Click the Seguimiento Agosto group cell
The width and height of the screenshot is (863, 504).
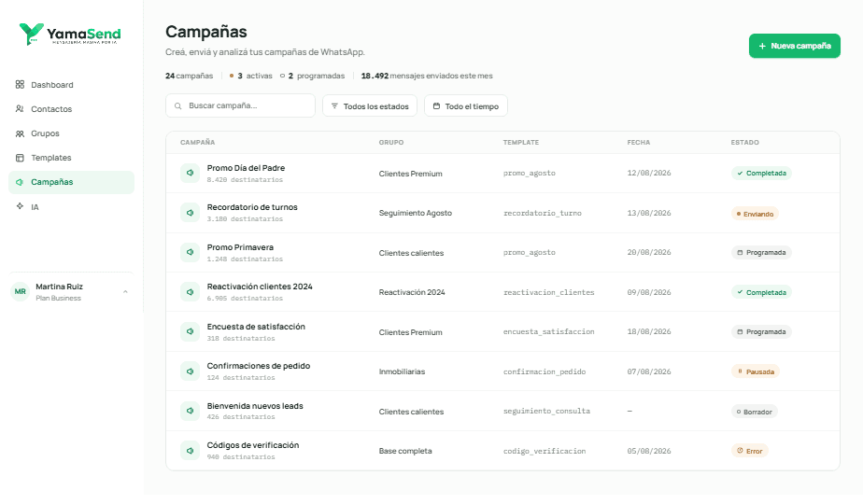click(416, 213)
